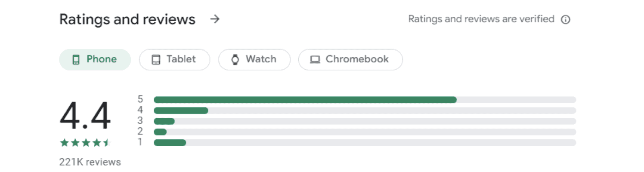644x172 pixels.
Task: Click the phone icon in Phone chip
Action: coord(76,59)
